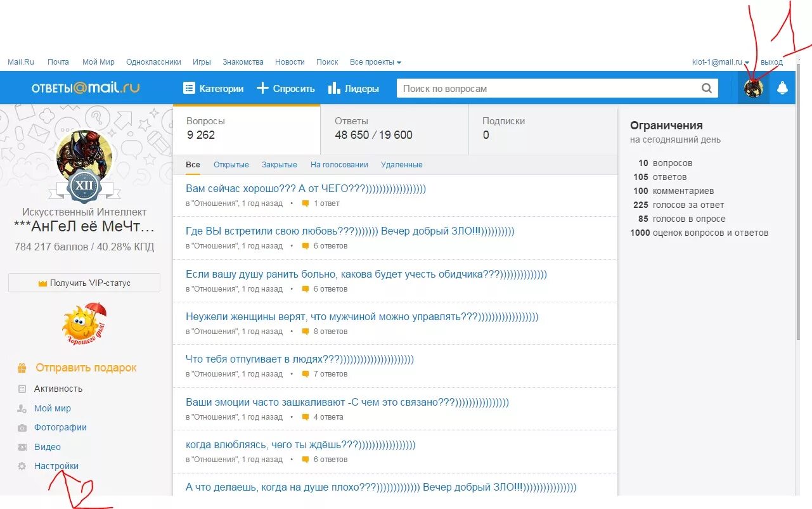This screenshot has width=812, height=509.
Task: Select the Все filter tab
Action: click(x=193, y=165)
